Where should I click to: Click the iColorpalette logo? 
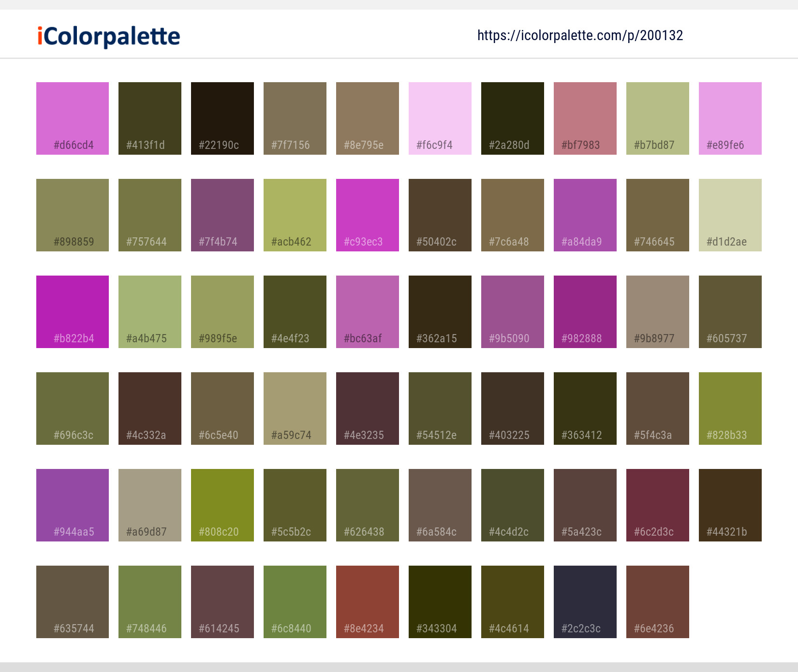[x=107, y=36]
